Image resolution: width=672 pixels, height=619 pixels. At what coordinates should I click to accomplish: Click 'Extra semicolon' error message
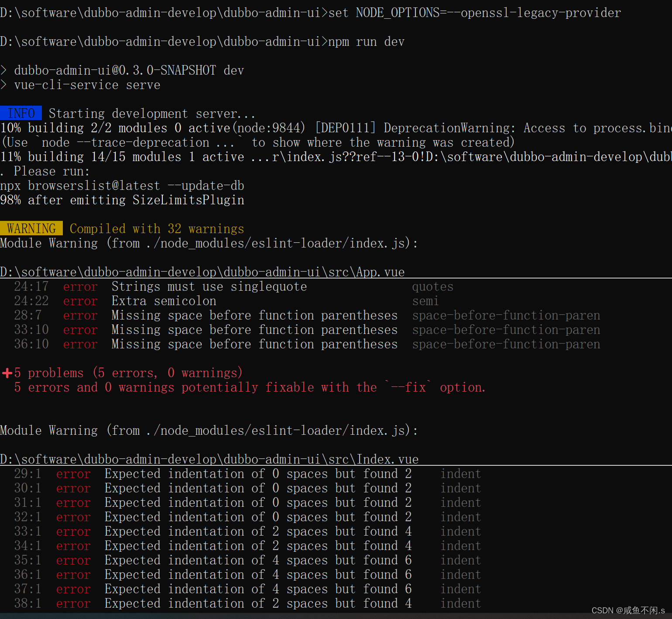click(164, 301)
